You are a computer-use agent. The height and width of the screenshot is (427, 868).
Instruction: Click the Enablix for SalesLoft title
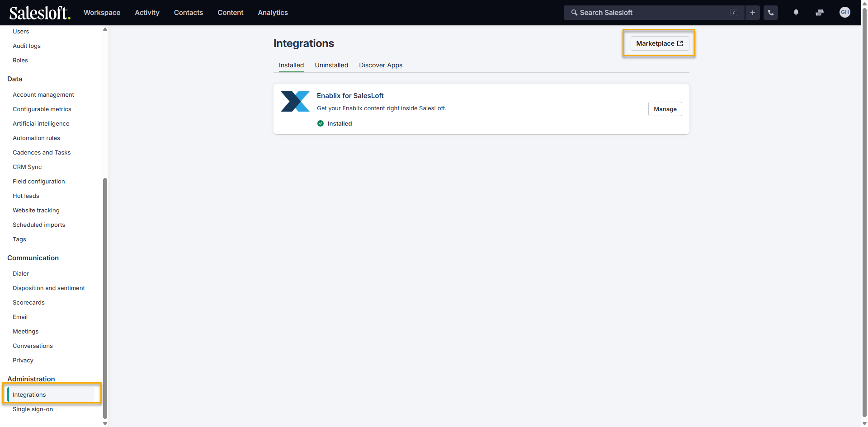350,95
